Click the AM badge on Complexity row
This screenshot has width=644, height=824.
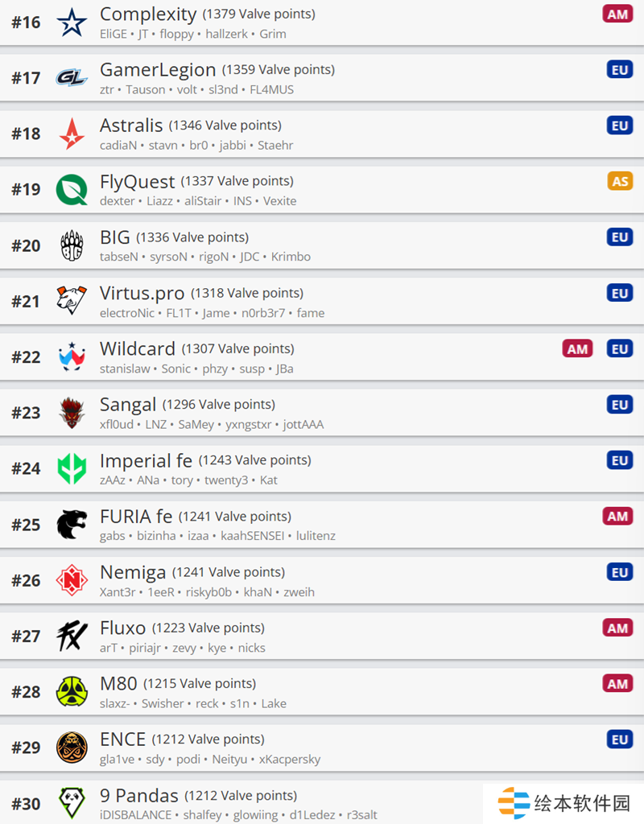click(617, 14)
